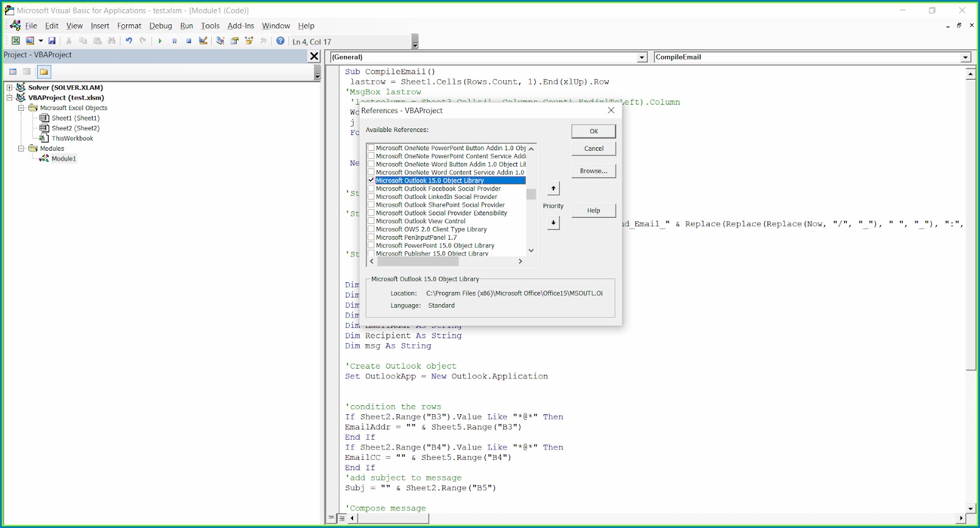Uncheck Microsoft Outlook 15.0 Object Library

pyautogui.click(x=371, y=181)
